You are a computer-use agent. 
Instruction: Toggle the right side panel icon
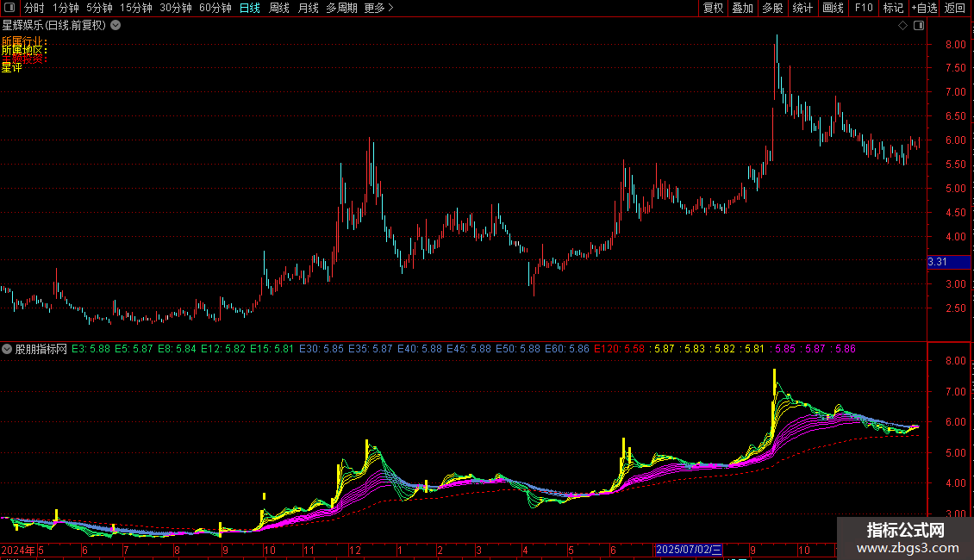point(919,26)
